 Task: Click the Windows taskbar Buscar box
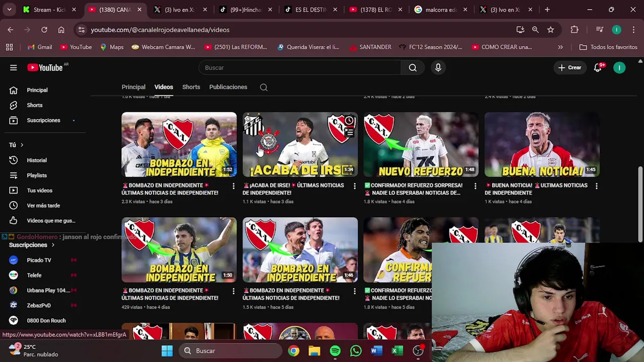[x=230, y=351]
